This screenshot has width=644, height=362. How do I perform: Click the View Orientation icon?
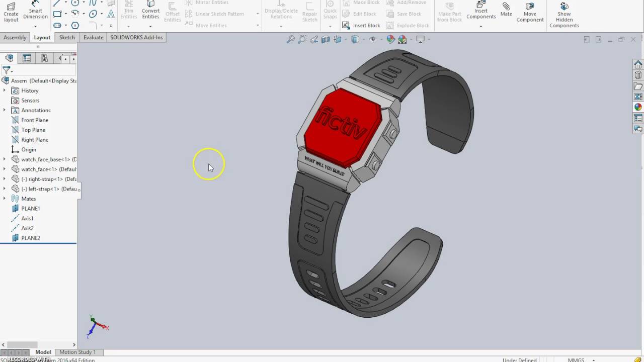(x=337, y=39)
